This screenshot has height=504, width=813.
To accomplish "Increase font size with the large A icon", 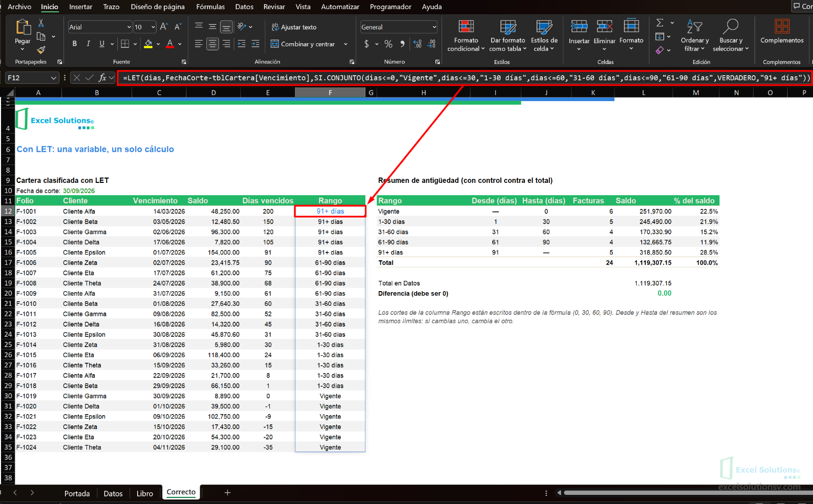I will tap(164, 27).
